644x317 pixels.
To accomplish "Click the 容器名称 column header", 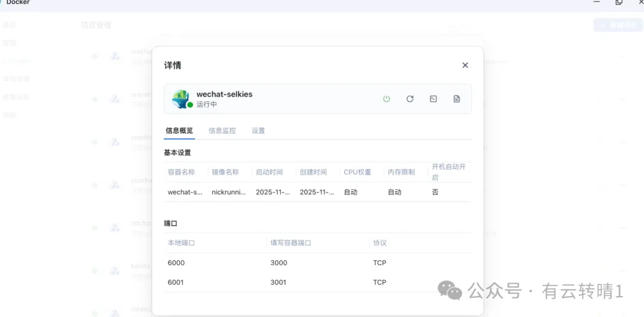I will point(181,172).
